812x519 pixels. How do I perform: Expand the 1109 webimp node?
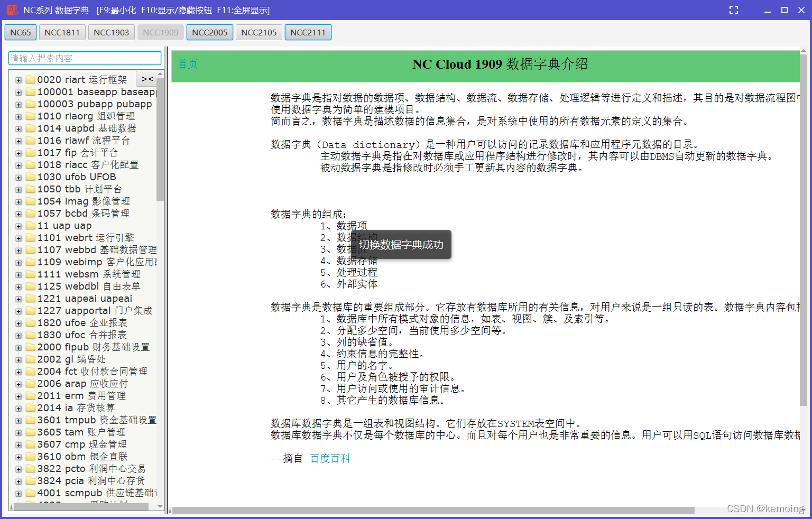pos(19,263)
